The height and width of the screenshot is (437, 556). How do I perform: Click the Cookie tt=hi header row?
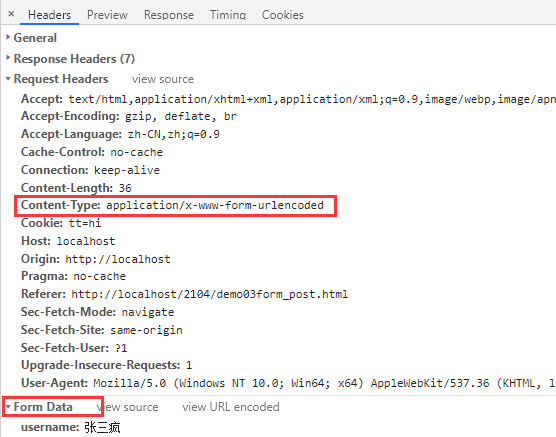61,223
